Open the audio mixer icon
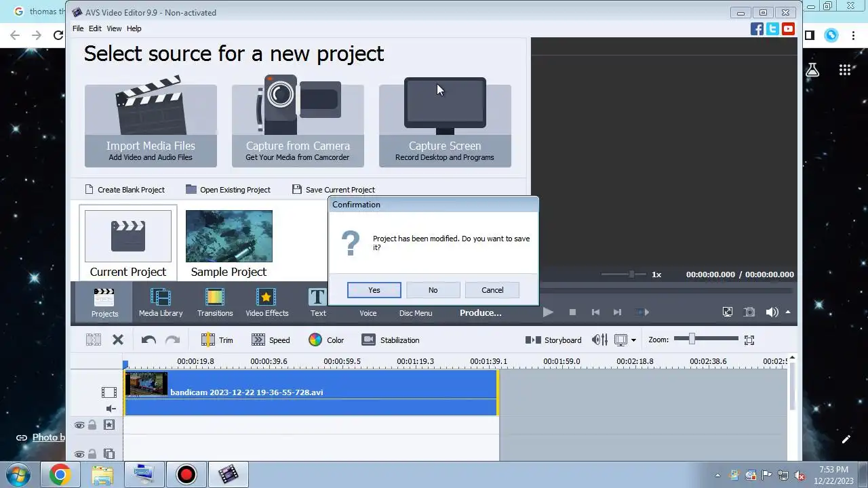 pyautogui.click(x=599, y=340)
